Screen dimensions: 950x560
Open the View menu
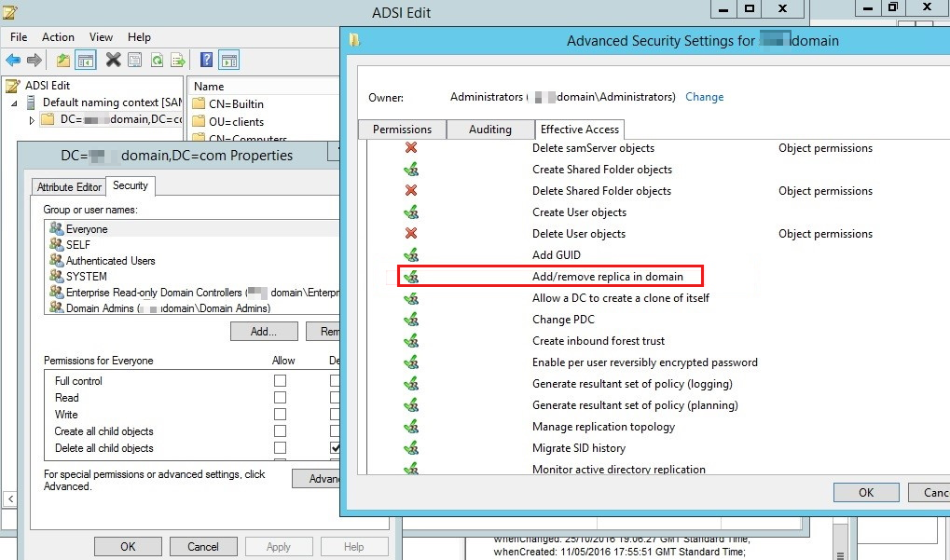point(101,37)
